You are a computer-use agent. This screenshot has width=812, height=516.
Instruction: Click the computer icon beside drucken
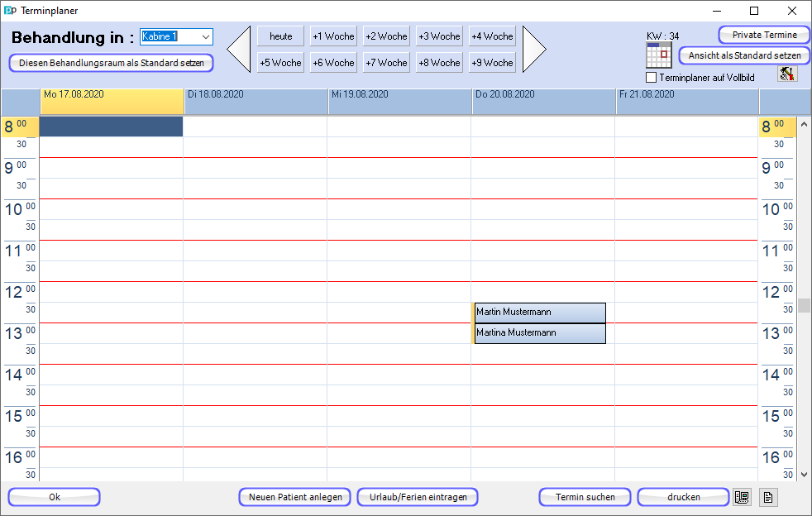point(742,497)
